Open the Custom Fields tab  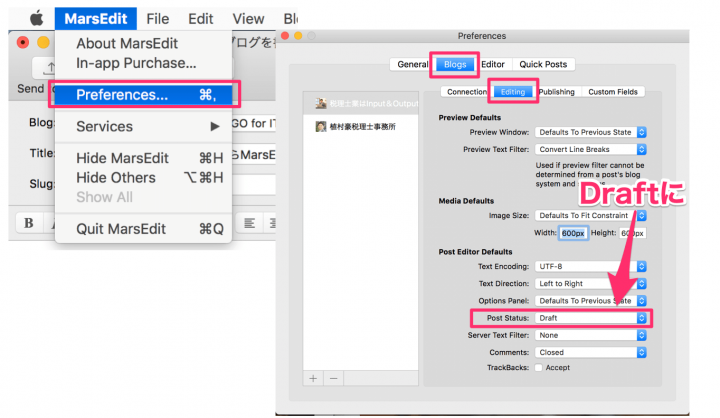point(613,92)
